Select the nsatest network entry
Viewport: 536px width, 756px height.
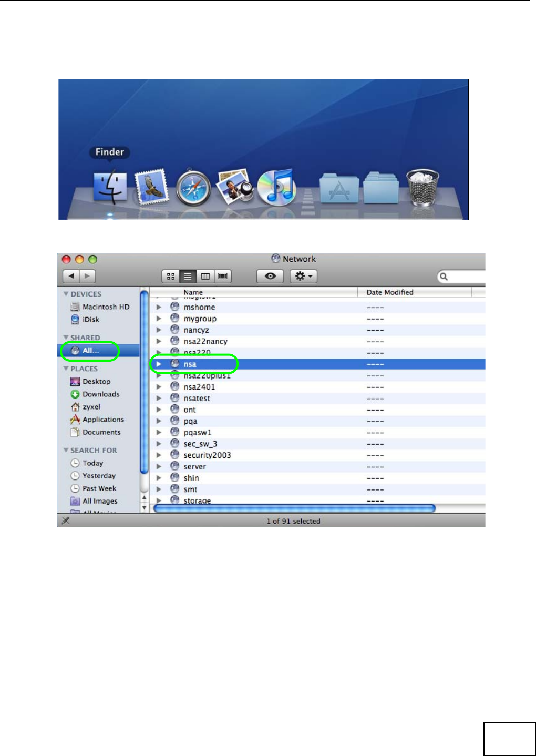pos(317,399)
